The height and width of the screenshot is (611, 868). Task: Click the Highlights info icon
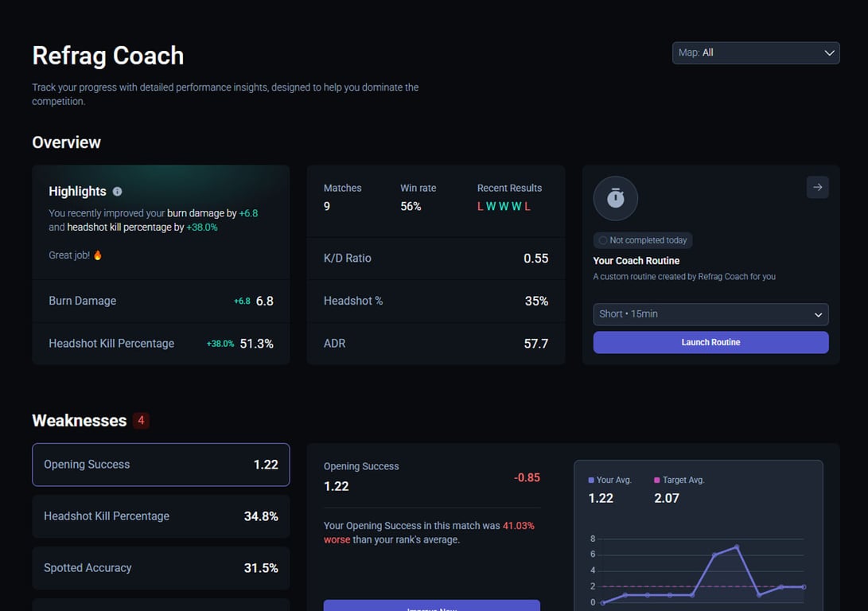pos(118,192)
